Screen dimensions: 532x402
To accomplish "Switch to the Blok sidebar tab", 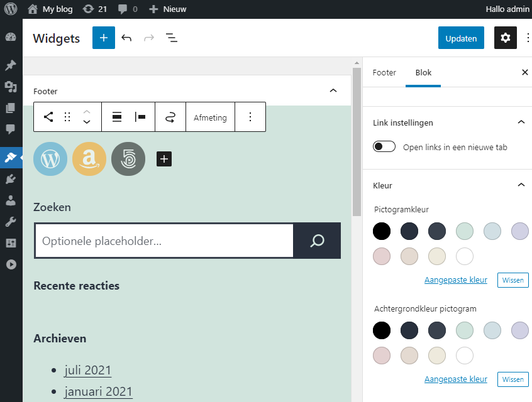I will 423,72.
